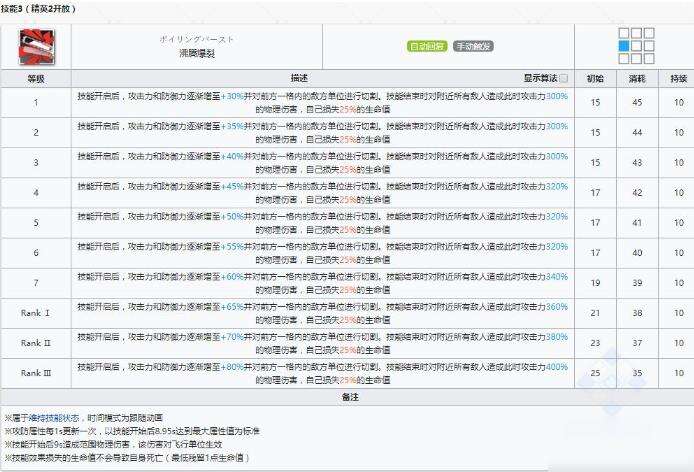Click level cell 7
Screen dimensions: 694x472
pyautogui.click(x=36, y=283)
